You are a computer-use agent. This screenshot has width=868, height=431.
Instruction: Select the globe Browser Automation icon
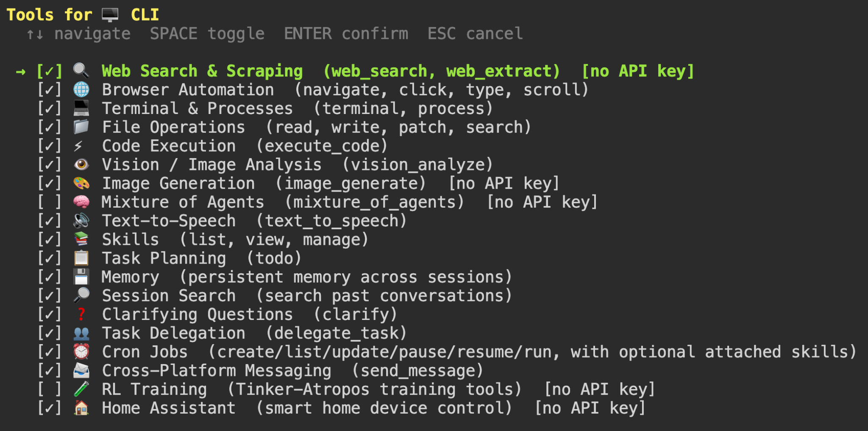(x=82, y=89)
